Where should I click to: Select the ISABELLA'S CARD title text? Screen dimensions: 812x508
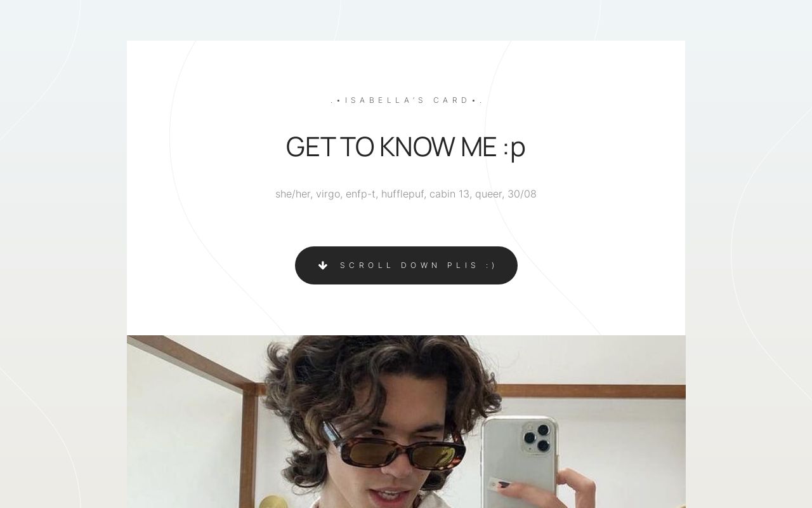point(406,100)
